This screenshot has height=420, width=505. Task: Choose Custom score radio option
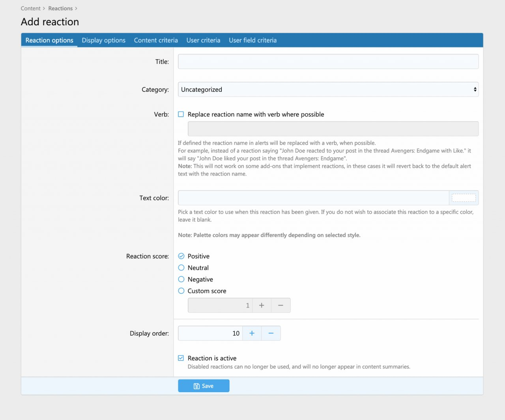tap(181, 291)
